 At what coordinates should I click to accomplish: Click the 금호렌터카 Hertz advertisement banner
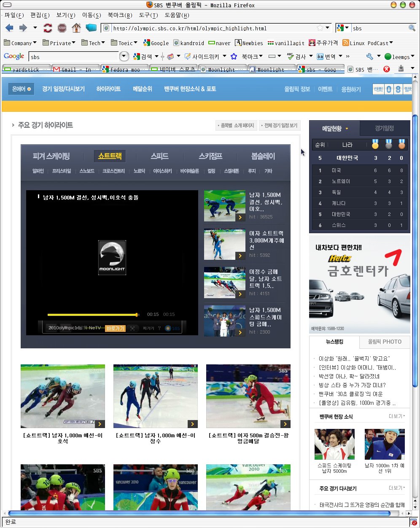pyautogui.click(x=360, y=285)
